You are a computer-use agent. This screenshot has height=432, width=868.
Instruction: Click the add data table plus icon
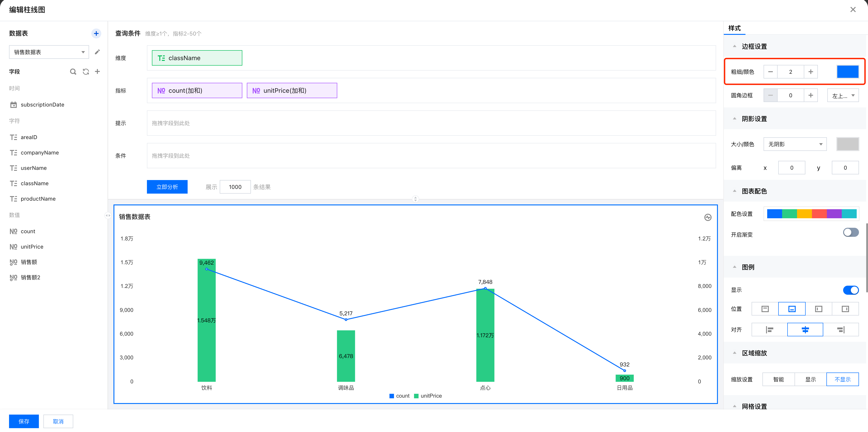(x=96, y=33)
